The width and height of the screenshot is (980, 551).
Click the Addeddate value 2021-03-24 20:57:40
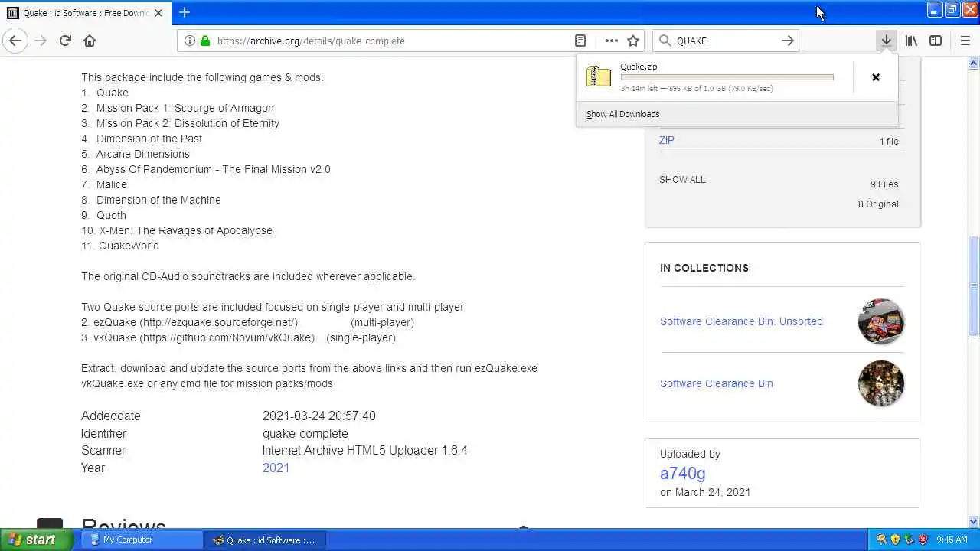click(318, 416)
